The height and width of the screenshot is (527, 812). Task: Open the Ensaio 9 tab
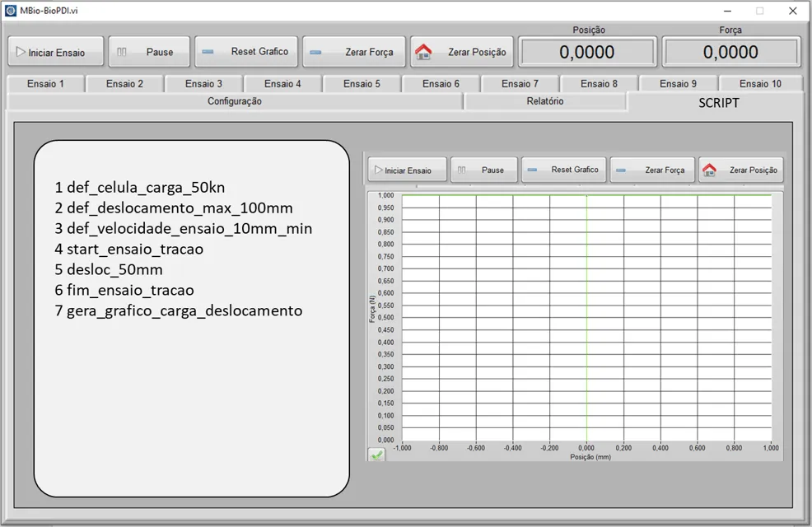tap(678, 83)
